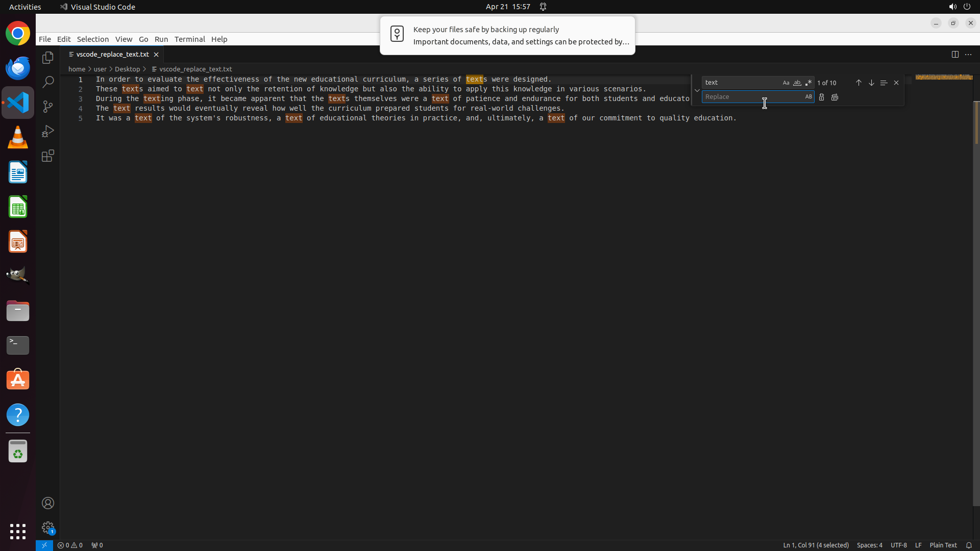980x551 pixels.
Task: Click the single Replace icon
Action: point(821,97)
